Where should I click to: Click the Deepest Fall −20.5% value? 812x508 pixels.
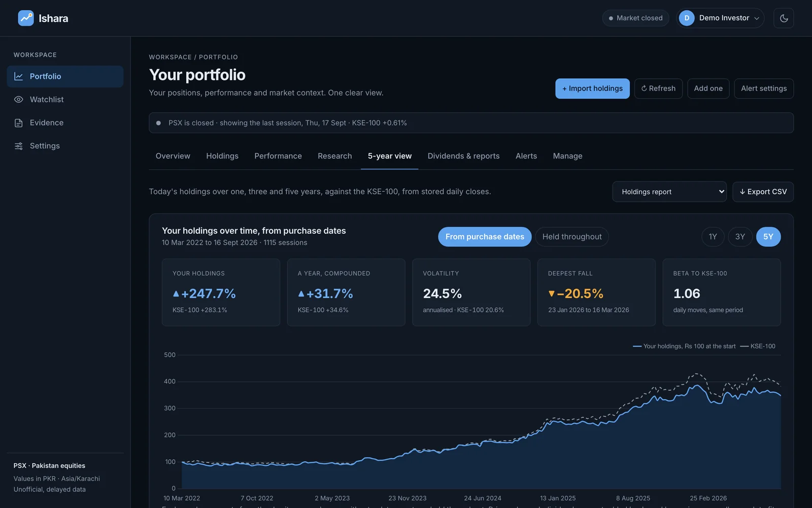pos(576,294)
